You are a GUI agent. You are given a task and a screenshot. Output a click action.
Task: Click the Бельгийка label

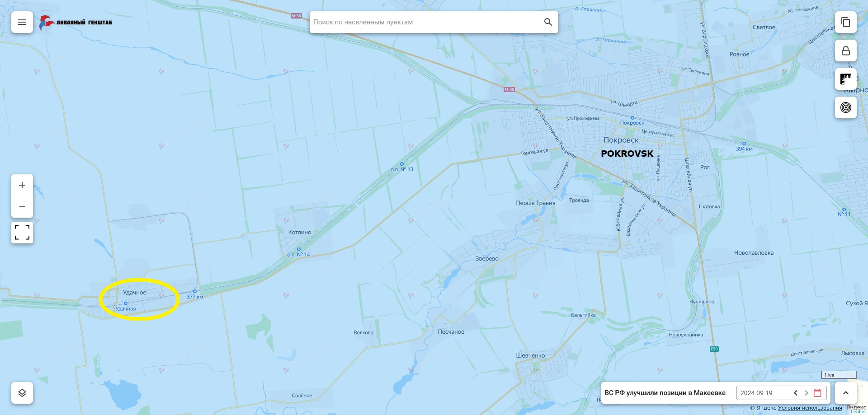coord(583,315)
